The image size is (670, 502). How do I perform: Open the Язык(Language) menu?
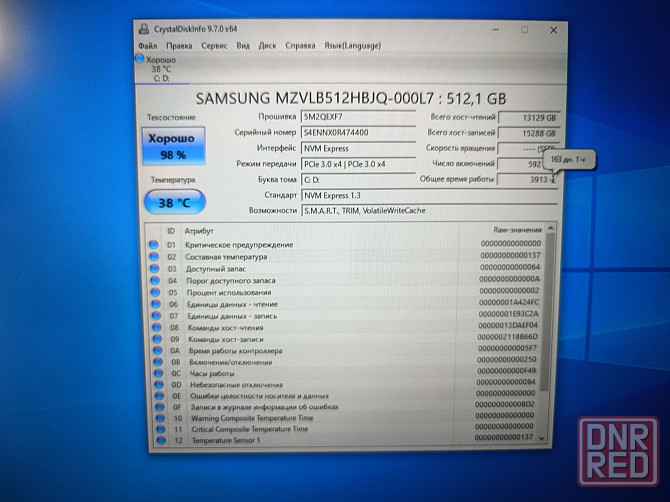[x=345, y=45]
